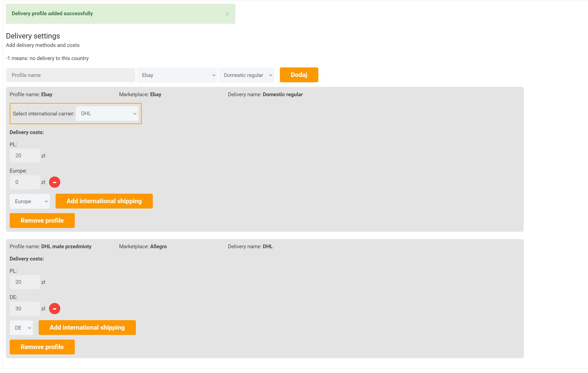
Task: Open the DE country dropdown
Action: [x=21, y=328]
